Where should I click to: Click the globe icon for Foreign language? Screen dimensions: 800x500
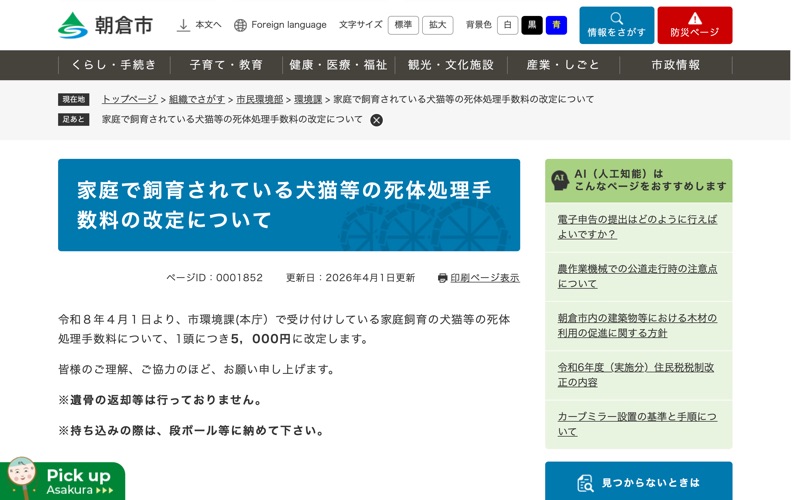pos(240,25)
